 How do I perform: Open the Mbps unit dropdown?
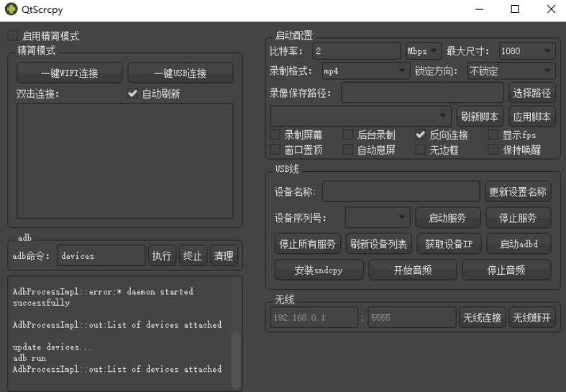424,51
